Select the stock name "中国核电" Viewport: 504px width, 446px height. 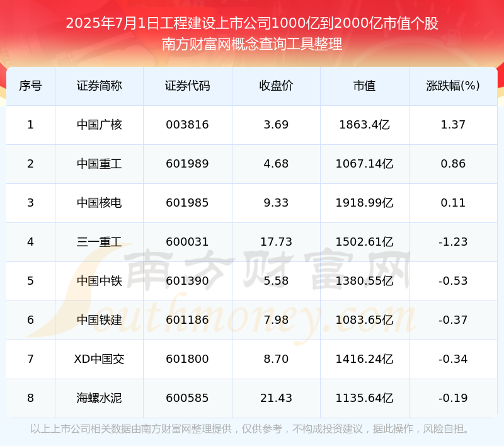[100, 203]
